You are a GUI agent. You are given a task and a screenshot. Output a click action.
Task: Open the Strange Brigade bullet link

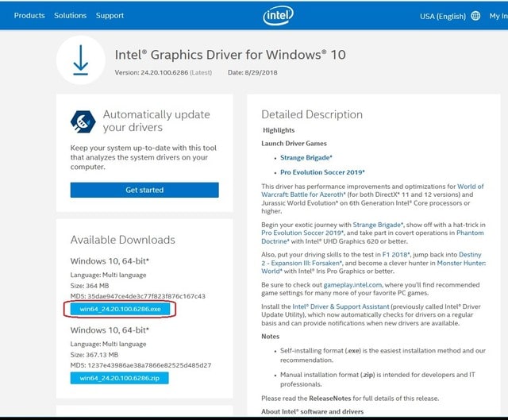point(306,157)
